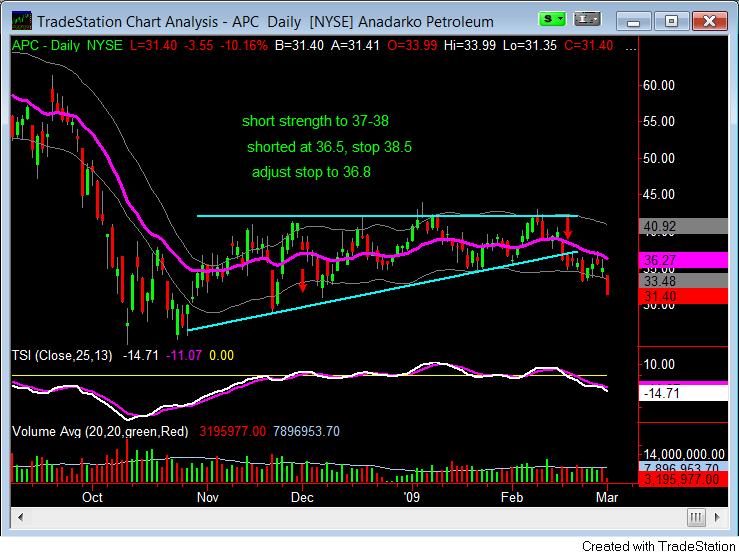Click the horizontal scrollbar right arrow

[x=717, y=517]
